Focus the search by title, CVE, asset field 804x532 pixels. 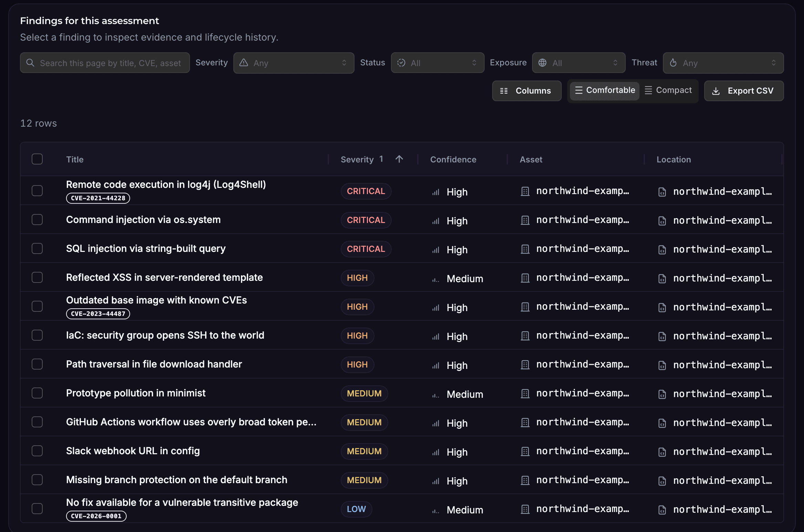(105, 63)
